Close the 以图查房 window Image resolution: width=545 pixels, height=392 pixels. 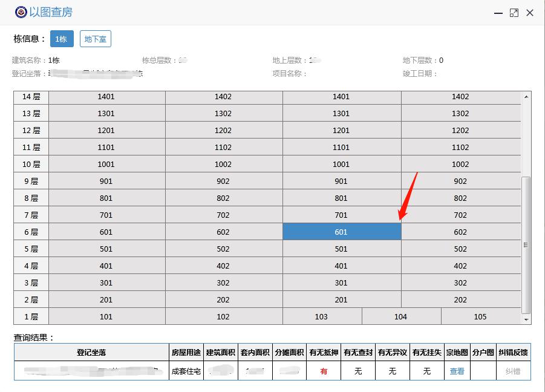pos(530,13)
